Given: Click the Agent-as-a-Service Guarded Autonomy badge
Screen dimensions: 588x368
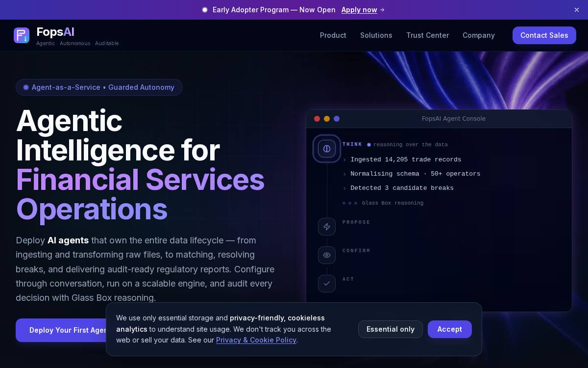Looking at the screenshot, I should click(99, 87).
